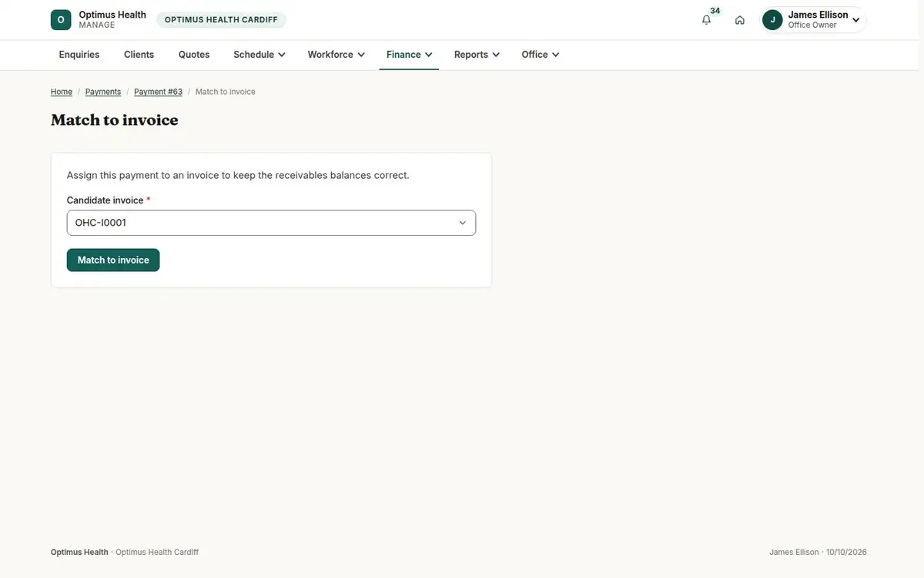The width and height of the screenshot is (924, 578).
Task: Open the Clients tab
Action: [x=139, y=55]
